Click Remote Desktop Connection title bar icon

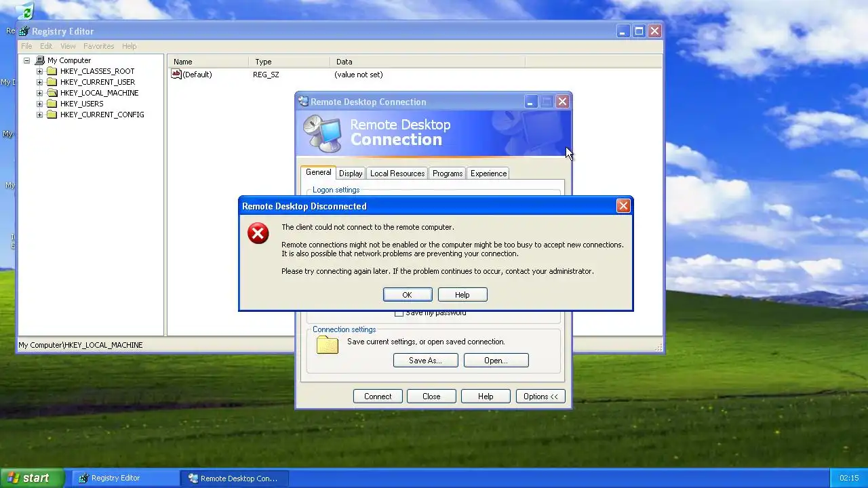(304, 102)
